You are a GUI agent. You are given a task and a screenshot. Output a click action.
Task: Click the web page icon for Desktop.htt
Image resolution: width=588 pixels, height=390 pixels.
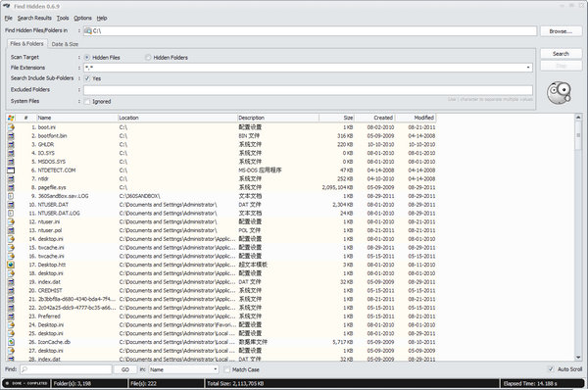tap(11, 265)
